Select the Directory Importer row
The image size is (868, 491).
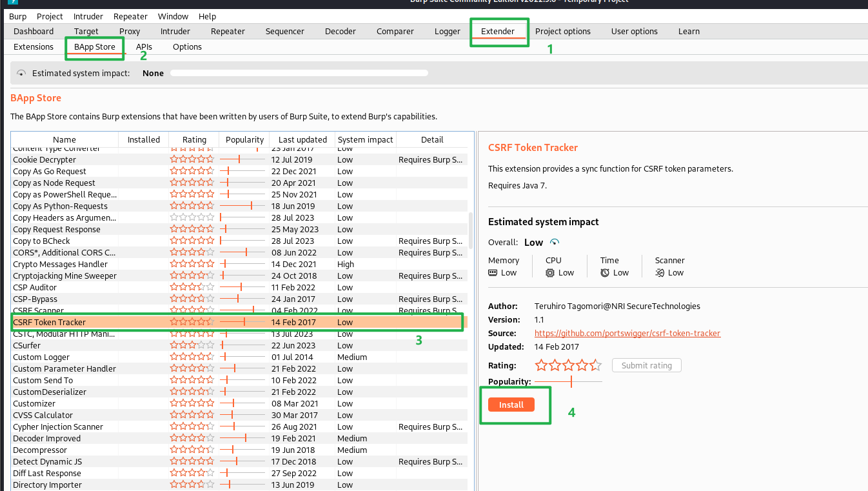coord(239,485)
